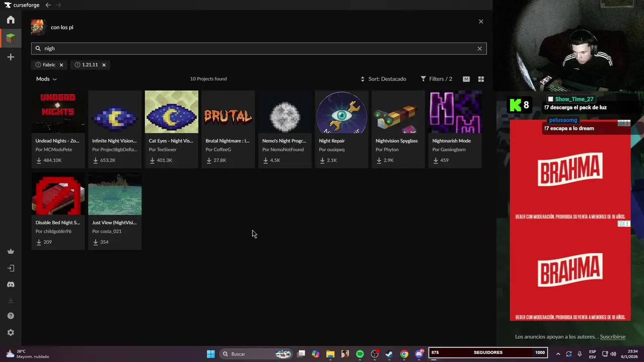Click the volume icon in system tray
The width and height of the screenshot is (644, 362).
point(613,354)
